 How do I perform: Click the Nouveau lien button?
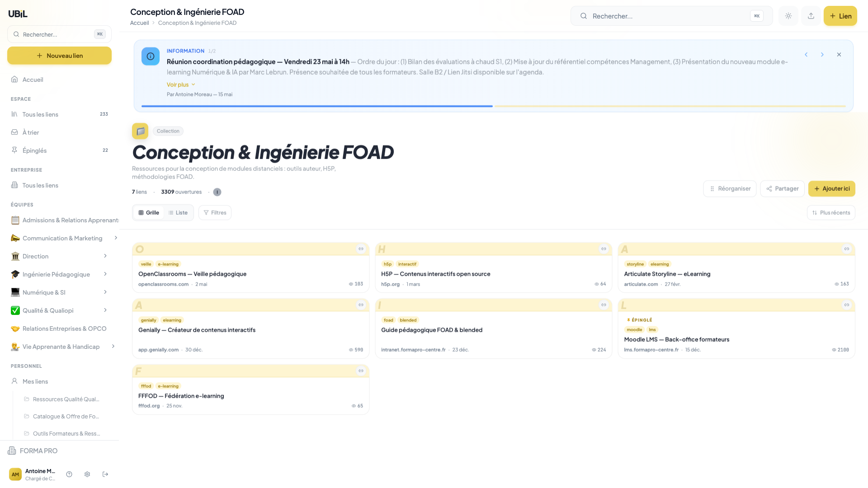click(x=59, y=56)
